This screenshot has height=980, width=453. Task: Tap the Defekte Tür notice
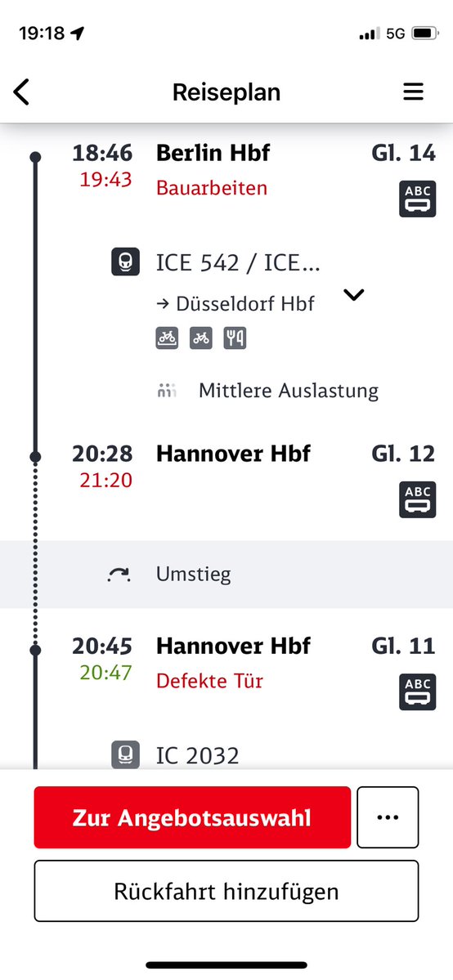pyautogui.click(x=209, y=681)
